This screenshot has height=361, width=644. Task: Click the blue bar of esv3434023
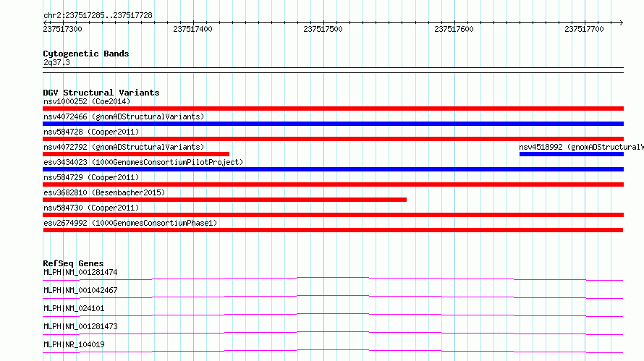tap(333, 169)
